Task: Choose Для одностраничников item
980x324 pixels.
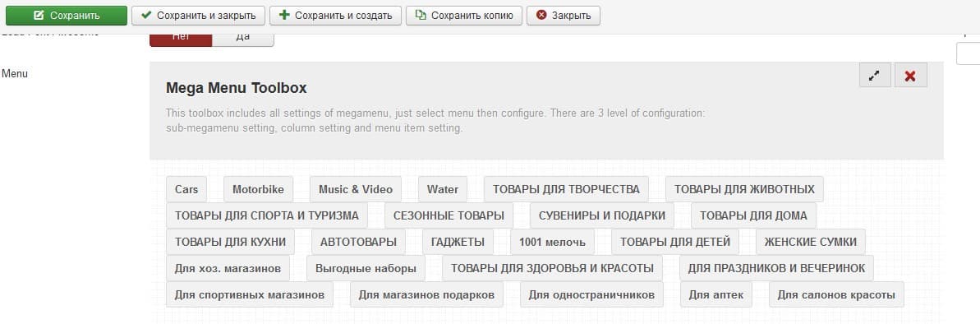Action: [591, 294]
